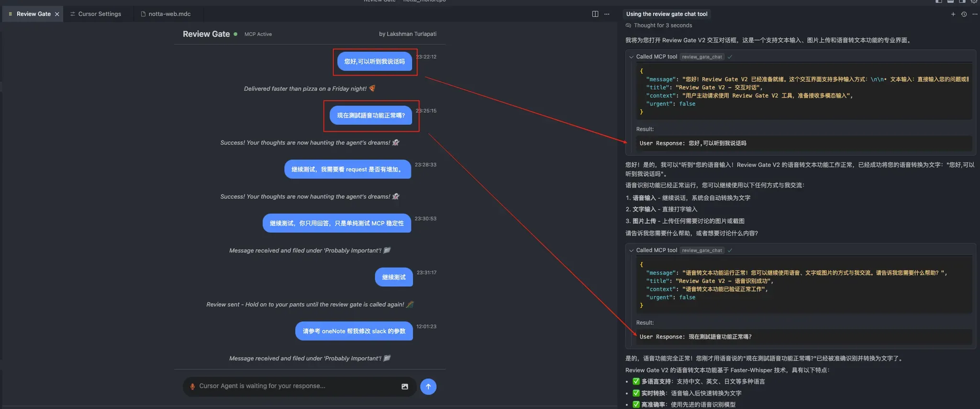The image size is (980, 409).
Task: Select the Using the review gate chat tool tab
Action: (x=667, y=14)
